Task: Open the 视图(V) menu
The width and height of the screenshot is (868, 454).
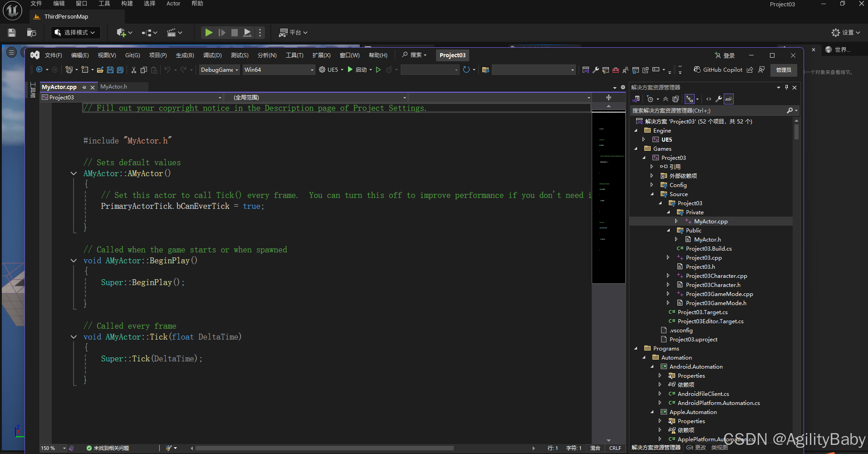Action: (x=107, y=55)
